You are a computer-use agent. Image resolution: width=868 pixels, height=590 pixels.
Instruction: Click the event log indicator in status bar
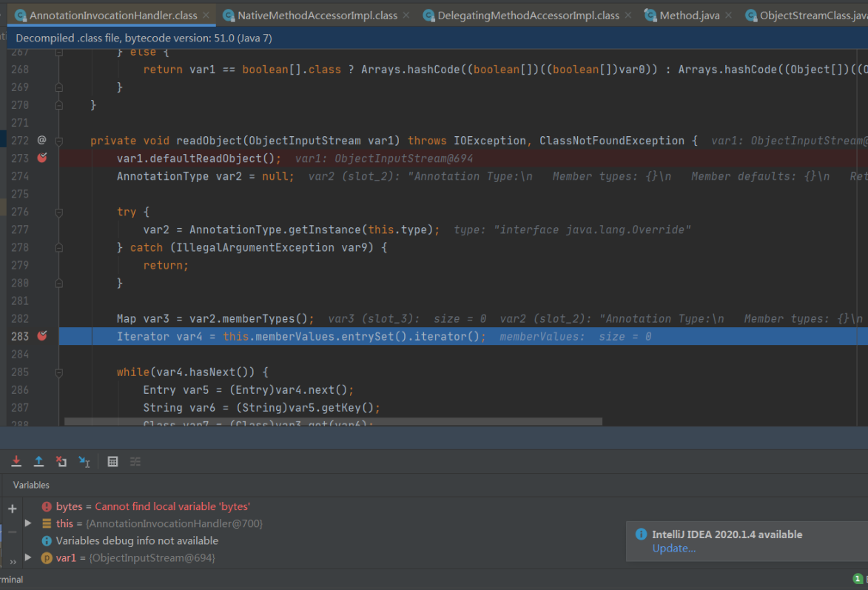click(x=858, y=579)
